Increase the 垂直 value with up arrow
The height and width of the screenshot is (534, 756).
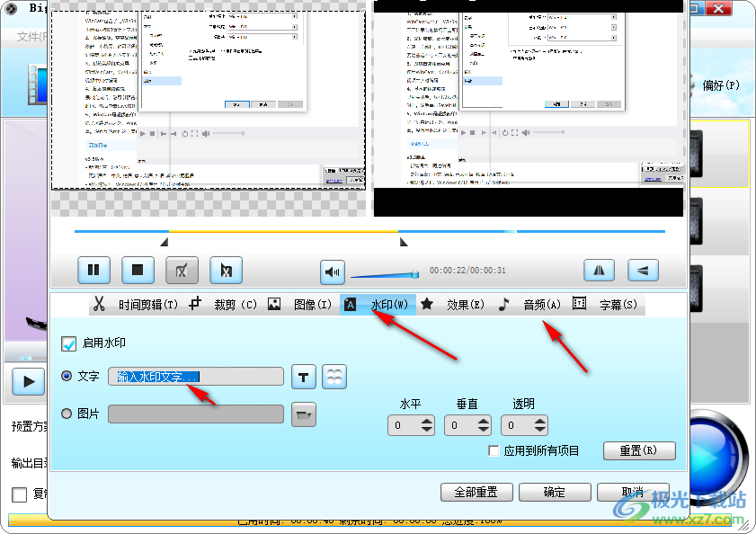pos(484,421)
